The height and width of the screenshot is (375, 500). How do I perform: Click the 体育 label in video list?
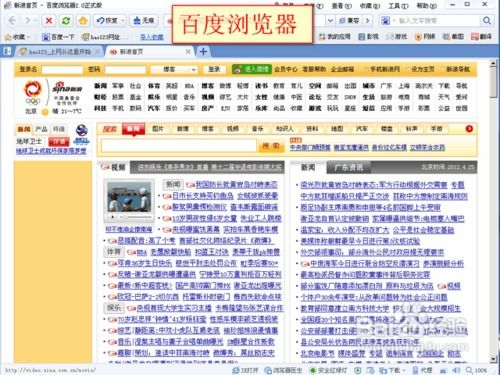[113, 252]
